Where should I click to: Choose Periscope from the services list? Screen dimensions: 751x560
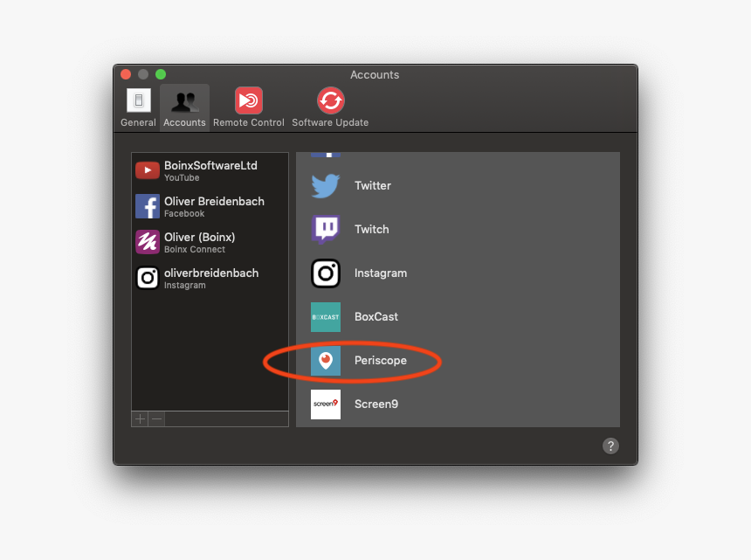(381, 361)
